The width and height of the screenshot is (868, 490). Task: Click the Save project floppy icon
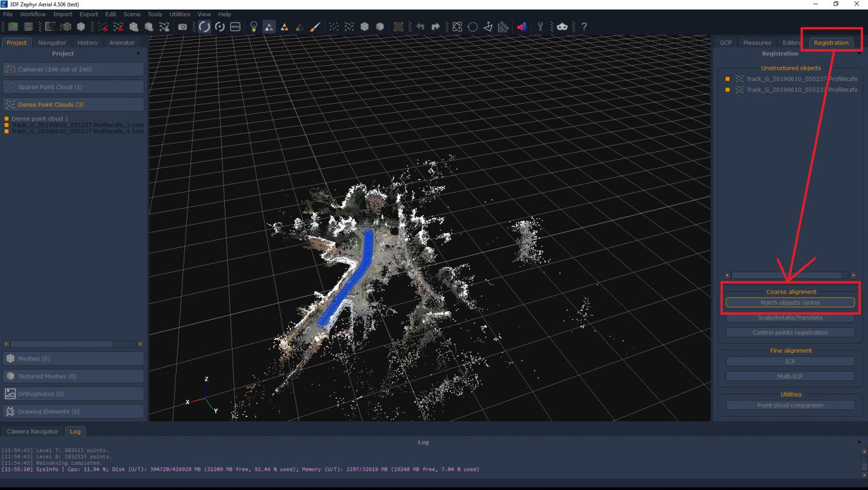pos(28,27)
